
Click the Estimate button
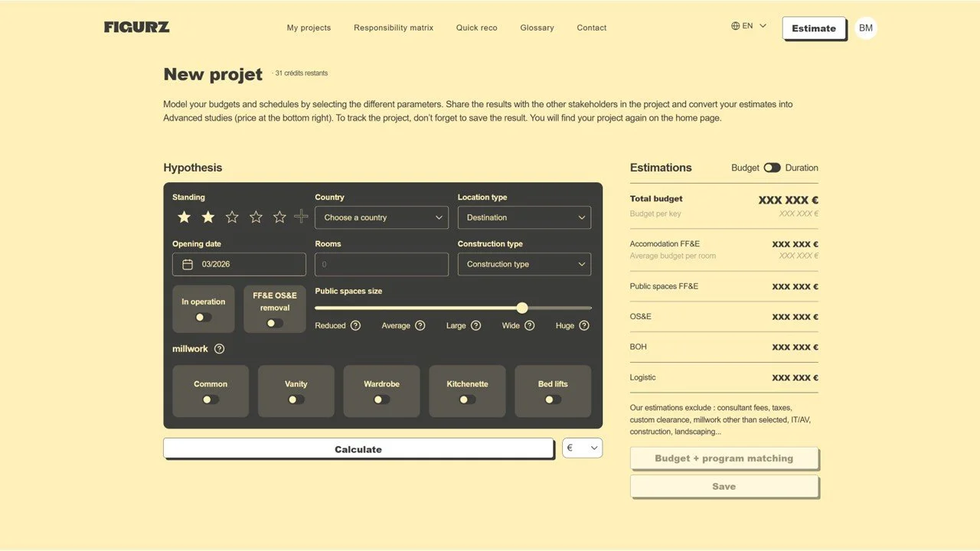(814, 28)
